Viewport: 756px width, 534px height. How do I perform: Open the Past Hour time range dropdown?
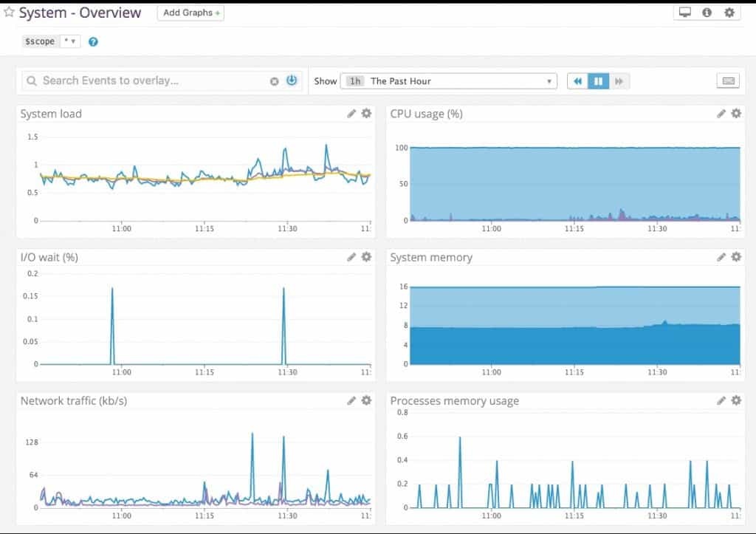click(449, 81)
